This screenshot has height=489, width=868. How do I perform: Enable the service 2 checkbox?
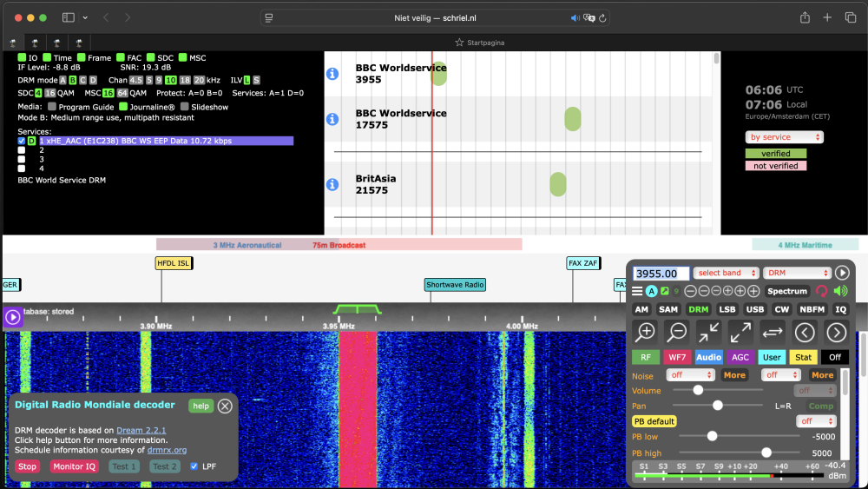(22, 150)
